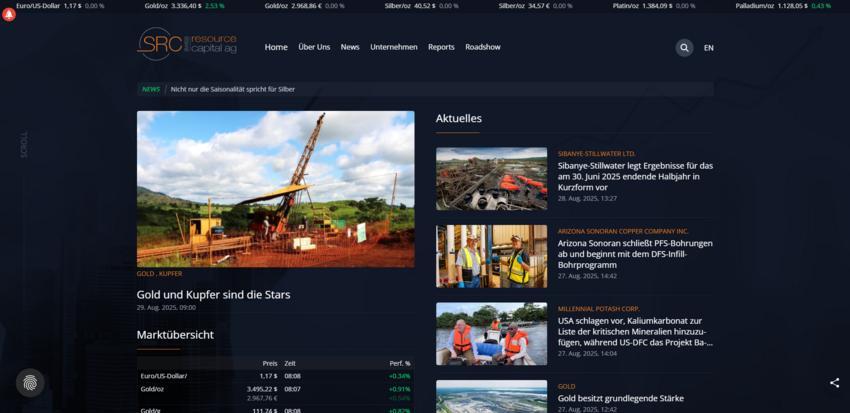The image size is (850, 413).
Task: Click the green NEWS label in ticker bar
Action: tap(151, 89)
